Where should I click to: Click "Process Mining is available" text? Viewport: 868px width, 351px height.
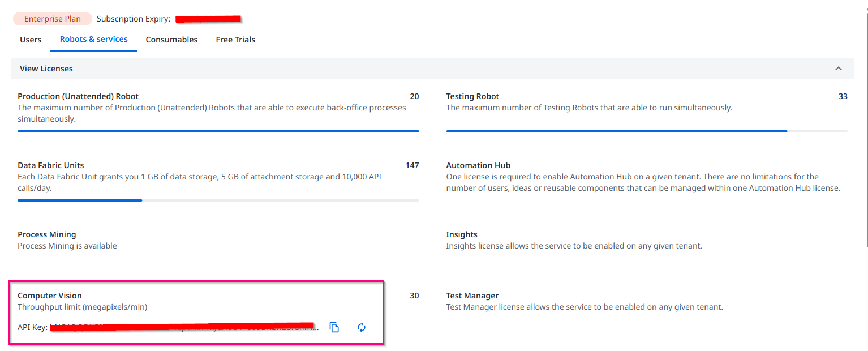click(67, 246)
